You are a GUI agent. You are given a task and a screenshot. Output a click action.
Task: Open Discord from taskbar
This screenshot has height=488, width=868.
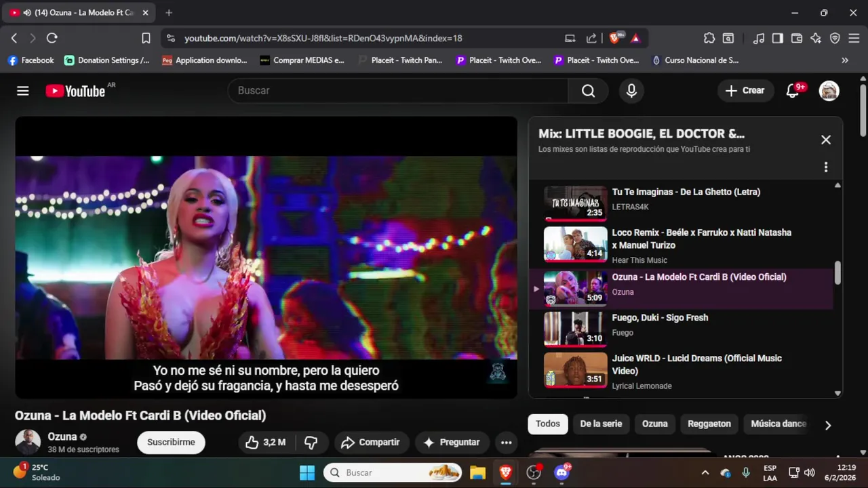(562, 472)
